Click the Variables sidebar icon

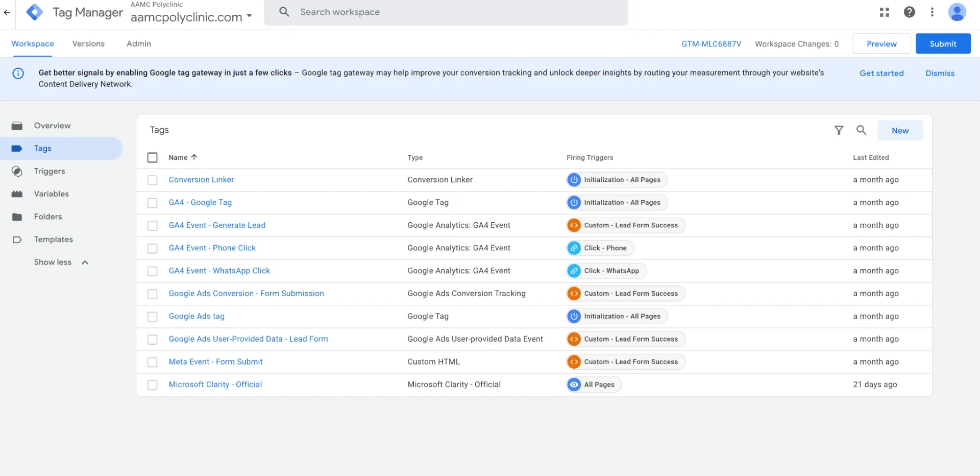(17, 194)
